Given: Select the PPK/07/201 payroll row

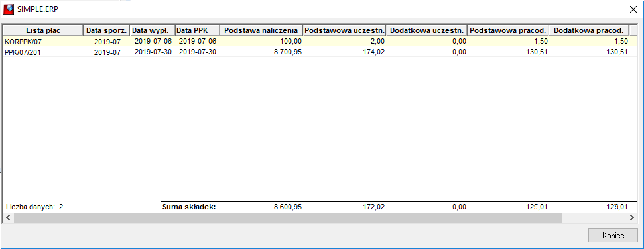Looking at the screenshot, I should click(316, 52).
